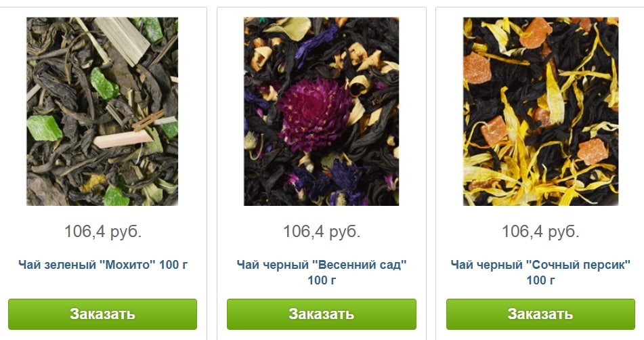Order "Сочный персик" black tea via Заказать
The width and height of the screenshot is (644, 340).
(x=540, y=314)
